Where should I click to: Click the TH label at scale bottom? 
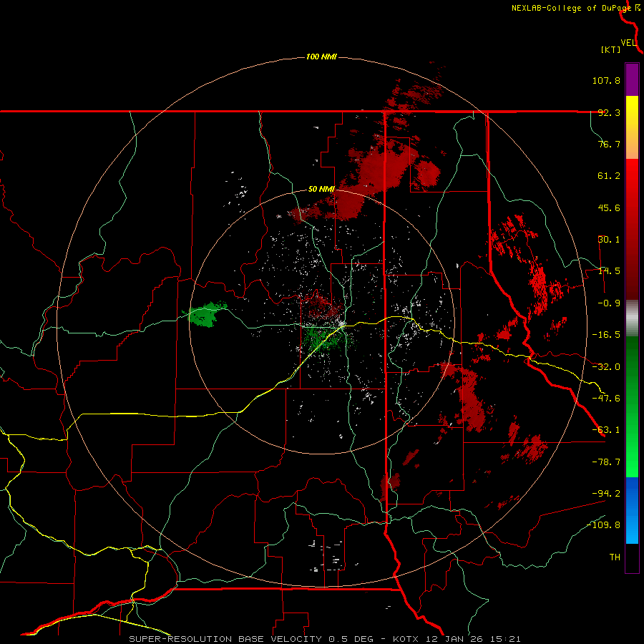point(615,557)
